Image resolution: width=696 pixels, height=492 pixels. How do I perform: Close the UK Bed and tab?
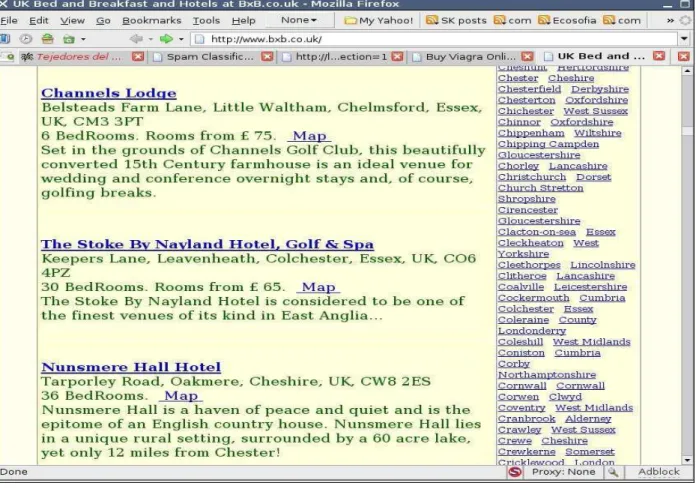(x=659, y=56)
